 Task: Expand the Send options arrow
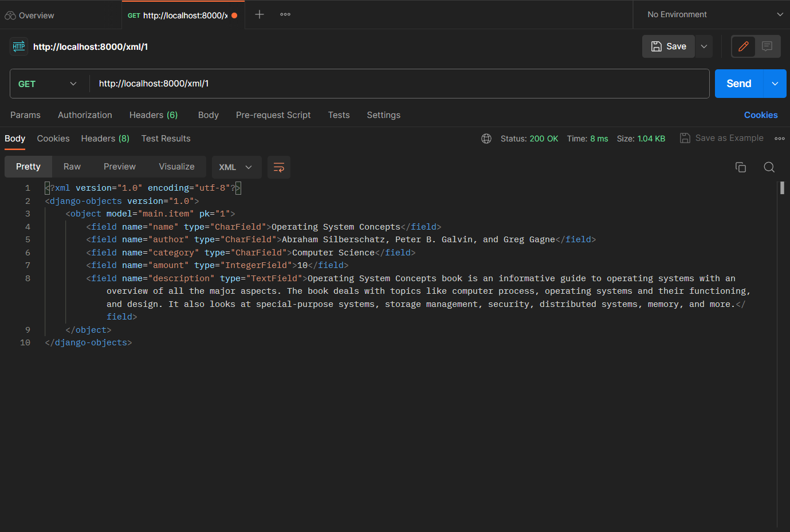tap(775, 84)
